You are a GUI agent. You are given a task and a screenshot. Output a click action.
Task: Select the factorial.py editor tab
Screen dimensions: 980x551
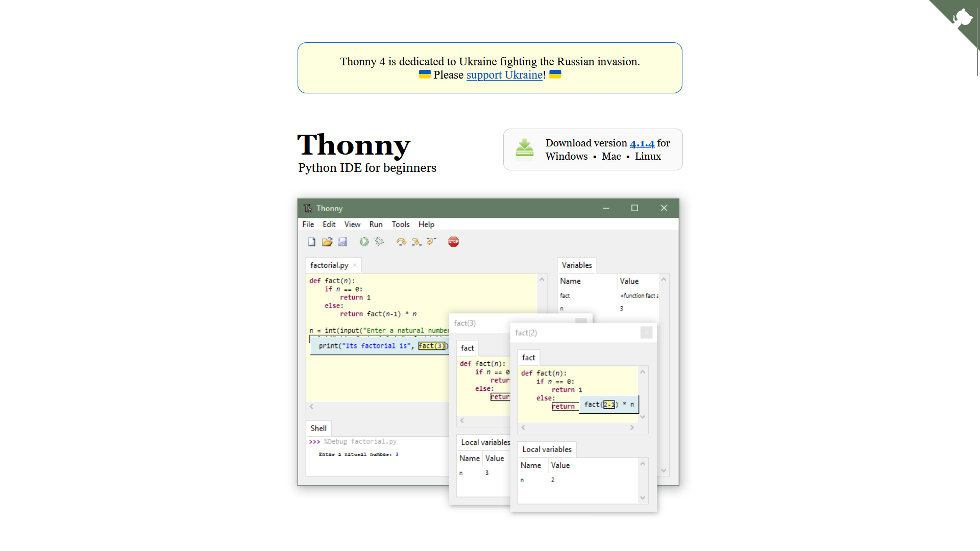pos(329,265)
